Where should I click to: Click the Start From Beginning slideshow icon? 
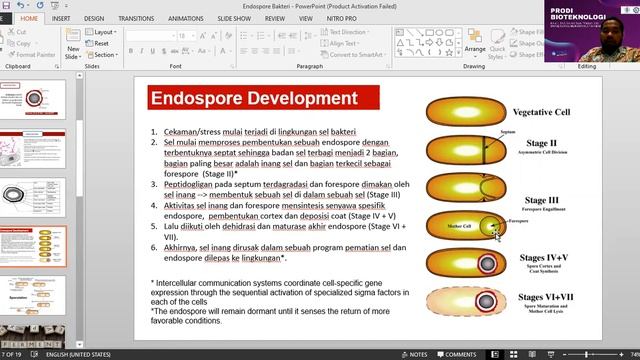(x=54, y=5)
